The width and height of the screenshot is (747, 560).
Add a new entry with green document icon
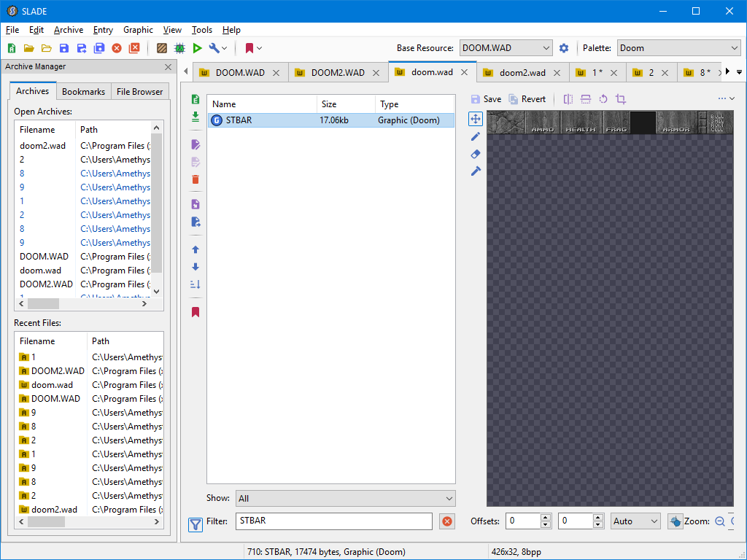point(196,99)
